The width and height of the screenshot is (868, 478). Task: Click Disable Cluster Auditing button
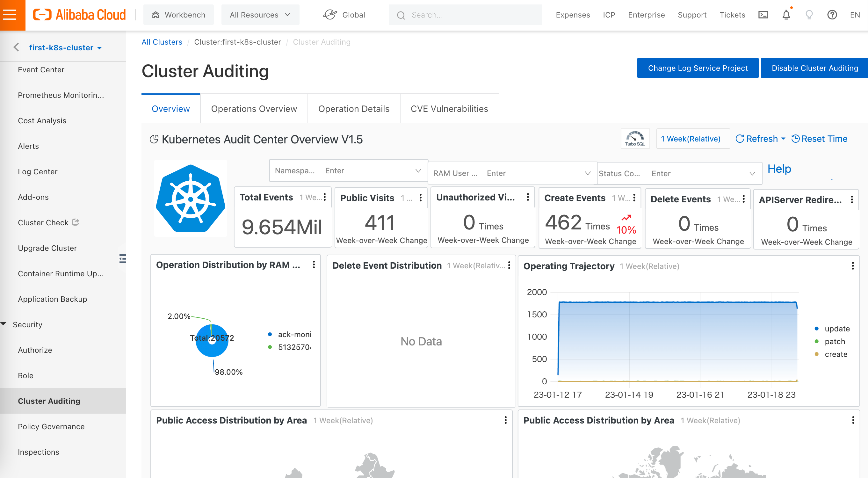click(x=814, y=68)
